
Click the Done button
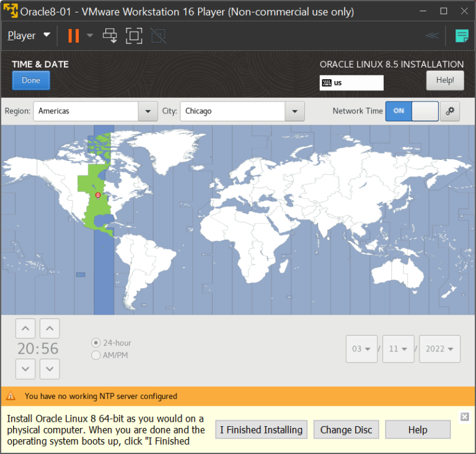[31, 81]
